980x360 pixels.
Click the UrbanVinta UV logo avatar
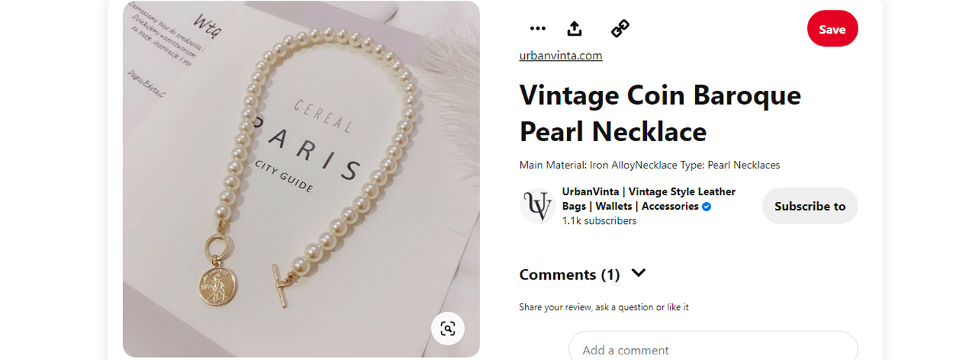coord(538,206)
